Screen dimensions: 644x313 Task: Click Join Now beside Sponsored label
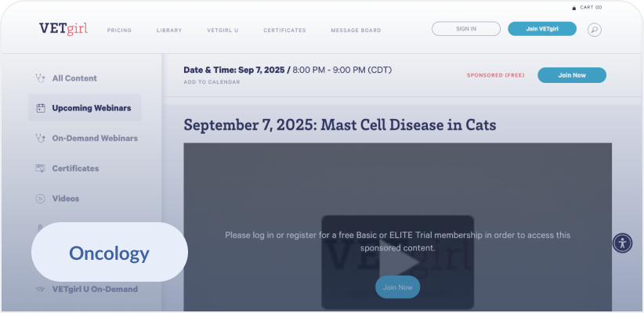click(571, 75)
